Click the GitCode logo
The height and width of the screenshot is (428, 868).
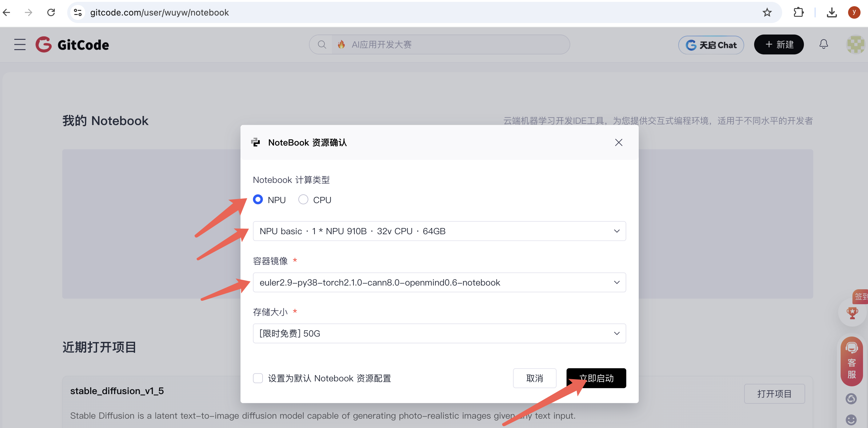point(72,44)
